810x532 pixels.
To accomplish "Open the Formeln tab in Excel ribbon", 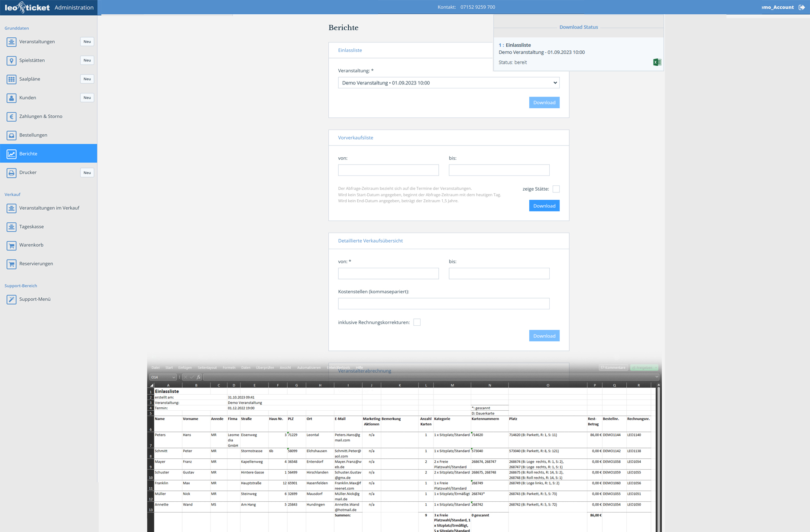I will coord(229,368).
